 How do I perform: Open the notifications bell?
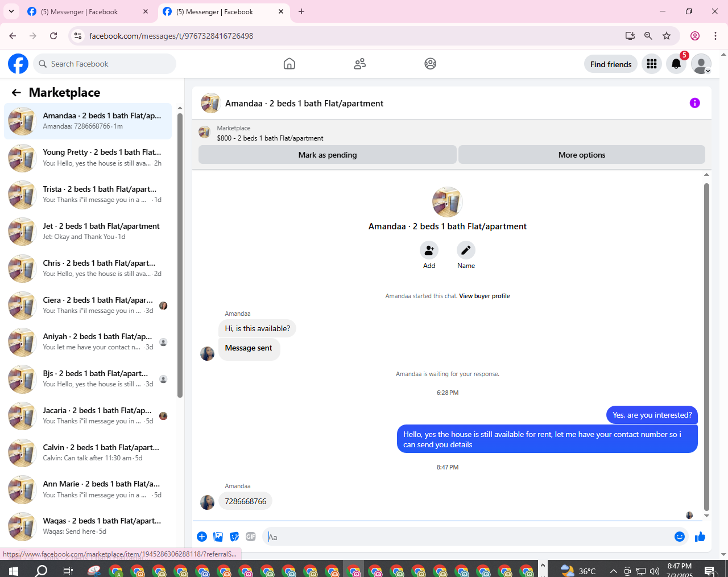tap(676, 64)
